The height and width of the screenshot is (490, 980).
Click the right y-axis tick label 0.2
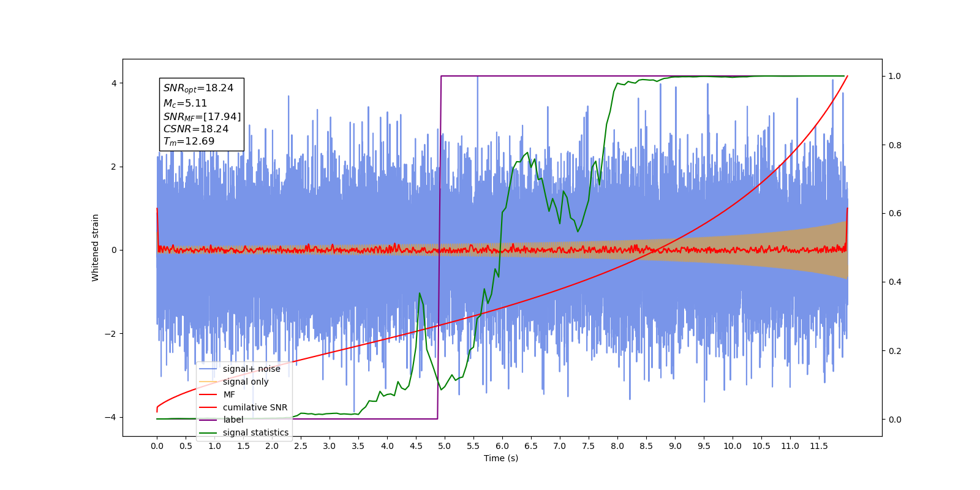895,351
